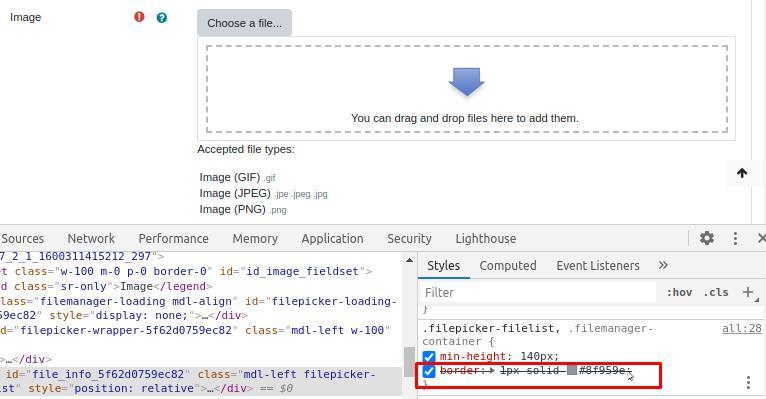
Task: Open the Application tab
Action: 332,238
